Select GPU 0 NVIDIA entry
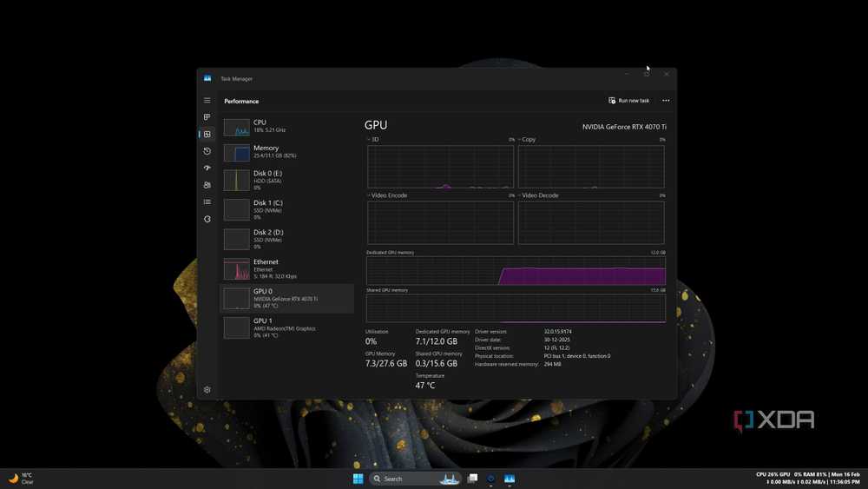The image size is (868, 489). point(286,298)
